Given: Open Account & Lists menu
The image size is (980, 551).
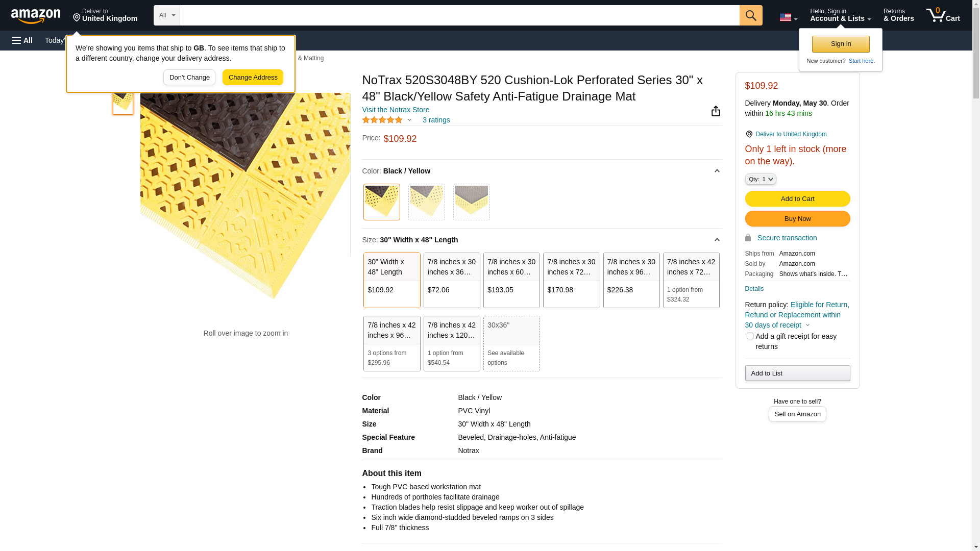Looking at the screenshot, I should (840, 15).
